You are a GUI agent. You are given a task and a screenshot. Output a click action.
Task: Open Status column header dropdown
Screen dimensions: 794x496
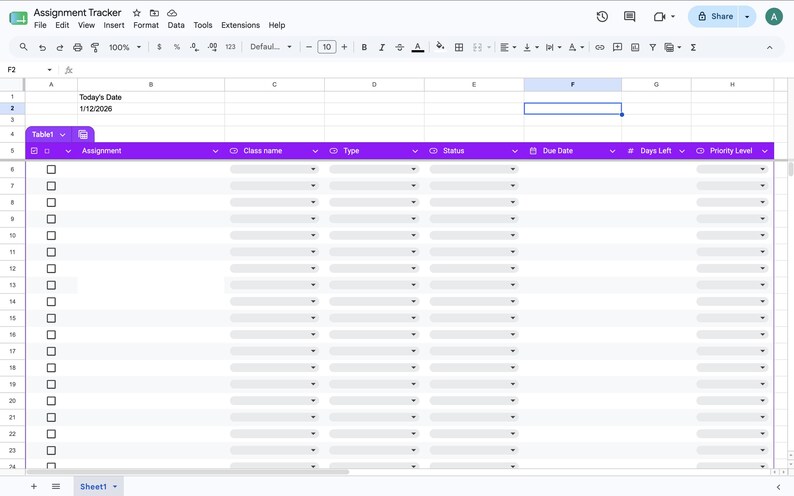pyautogui.click(x=514, y=151)
